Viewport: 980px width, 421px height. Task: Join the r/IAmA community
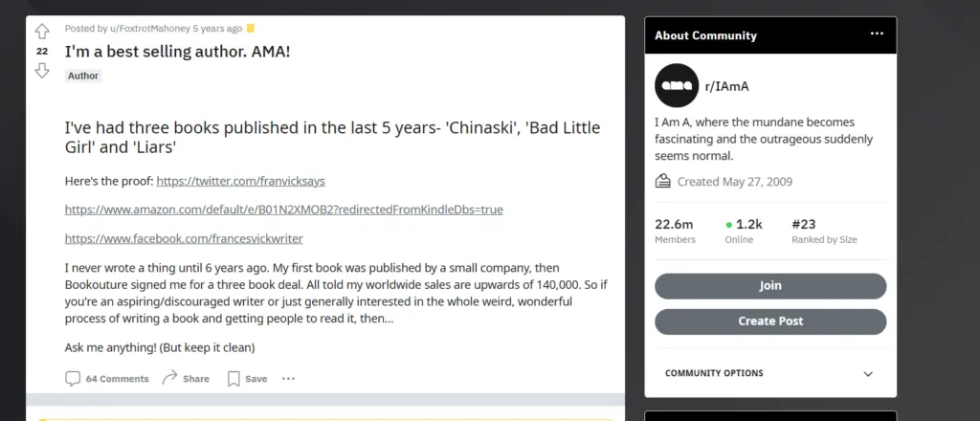(770, 285)
